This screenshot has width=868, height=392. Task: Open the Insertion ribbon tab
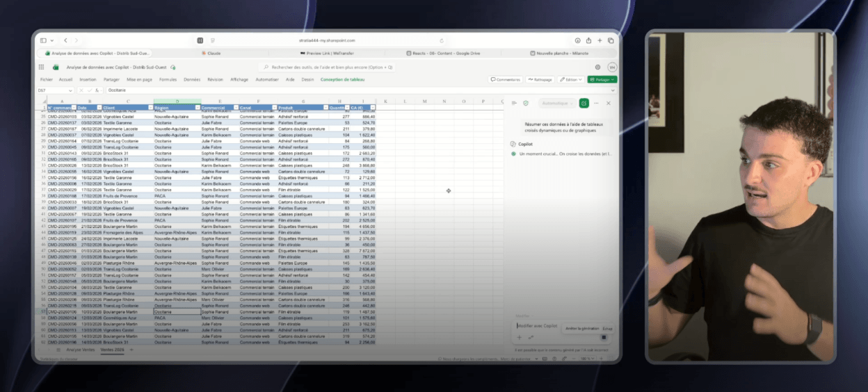[x=88, y=79]
